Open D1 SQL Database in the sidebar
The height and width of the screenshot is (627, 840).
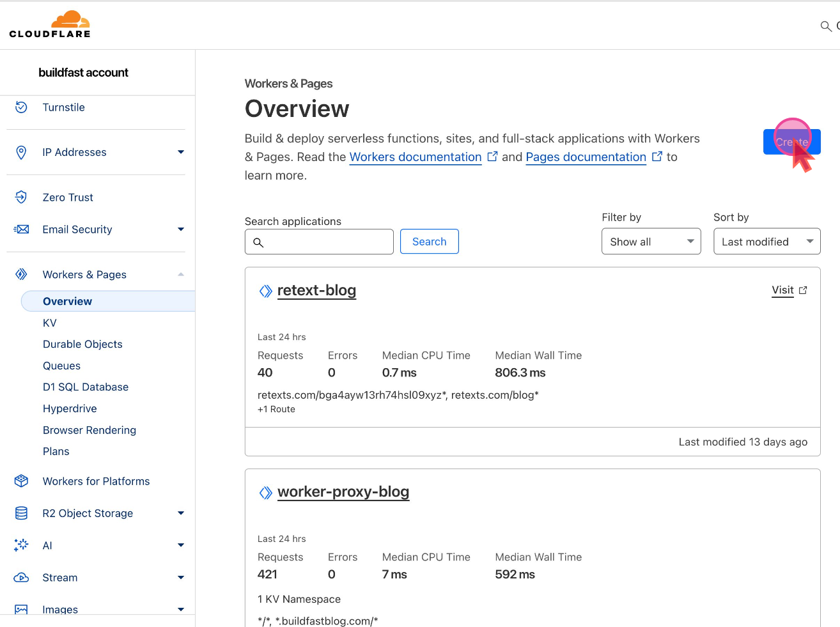(86, 387)
